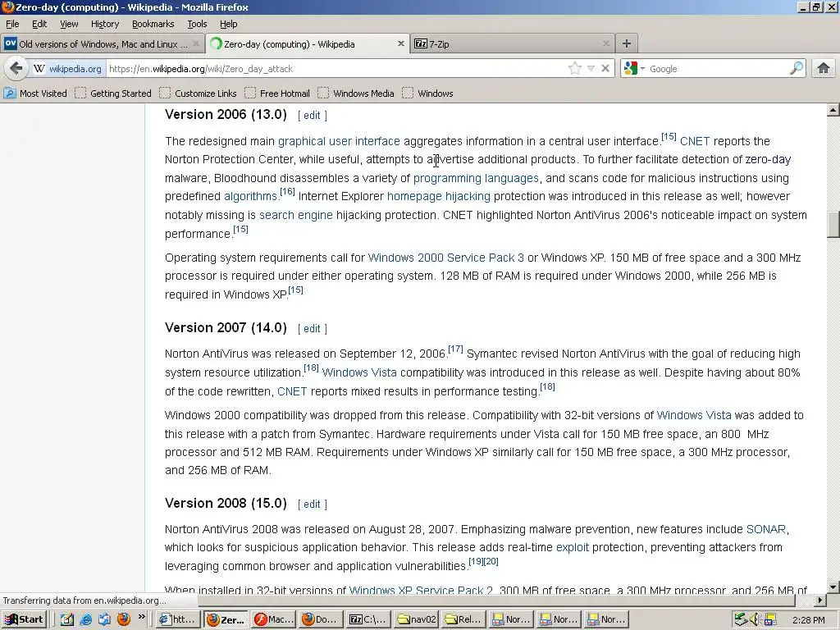The height and width of the screenshot is (630, 840).
Task: Close the 7-Zip tab
Action: click(x=605, y=44)
